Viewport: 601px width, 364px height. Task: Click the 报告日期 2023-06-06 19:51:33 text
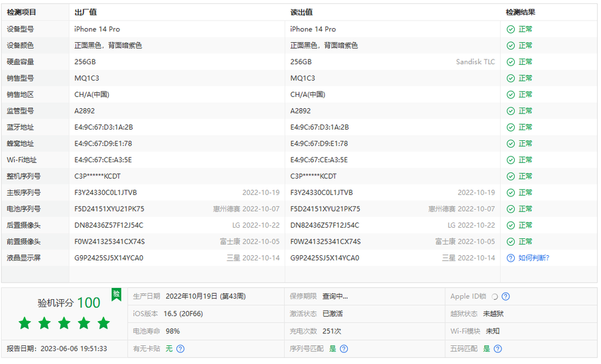(57, 349)
